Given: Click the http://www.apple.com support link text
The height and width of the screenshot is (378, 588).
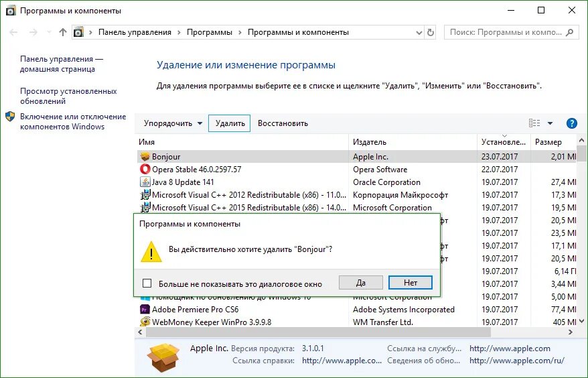Looking at the screenshot, I should coord(510,349).
